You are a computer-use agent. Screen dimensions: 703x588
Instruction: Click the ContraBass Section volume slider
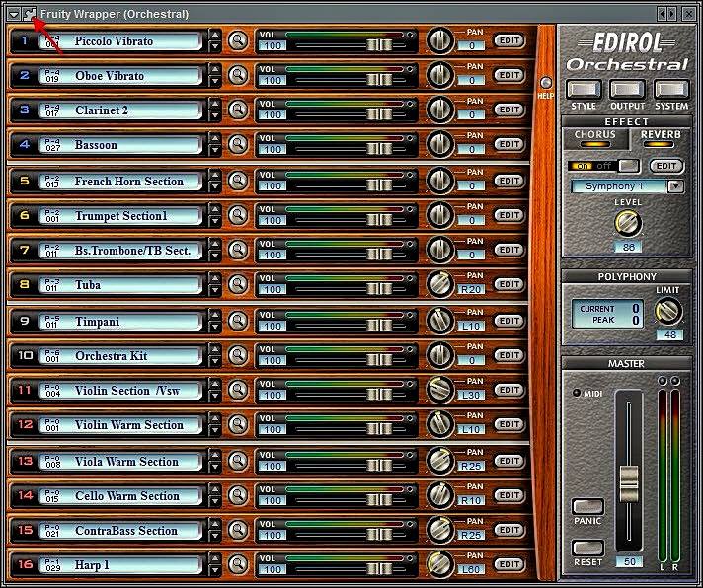point(379,535)
